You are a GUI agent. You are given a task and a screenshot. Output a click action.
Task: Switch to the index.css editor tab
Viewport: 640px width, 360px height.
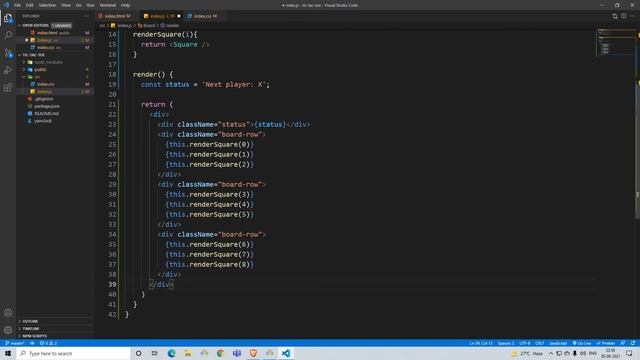pyautogui.click(x=205, y=16)
